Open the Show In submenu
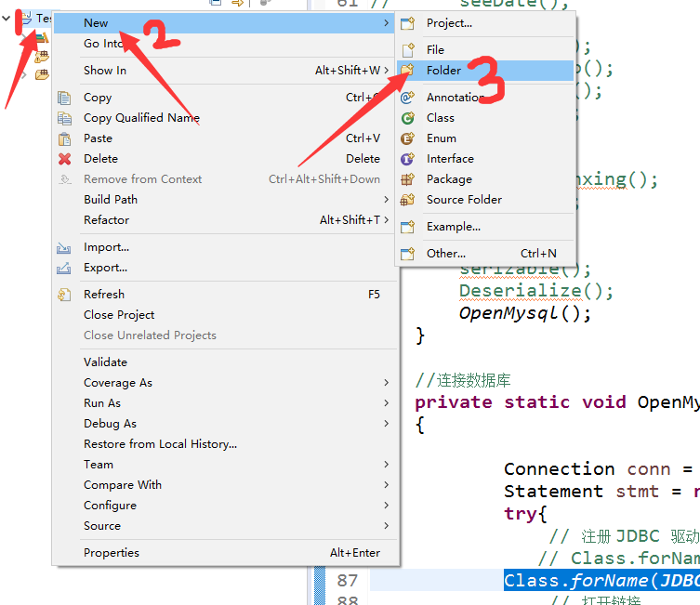 click(x=223, y=71)
